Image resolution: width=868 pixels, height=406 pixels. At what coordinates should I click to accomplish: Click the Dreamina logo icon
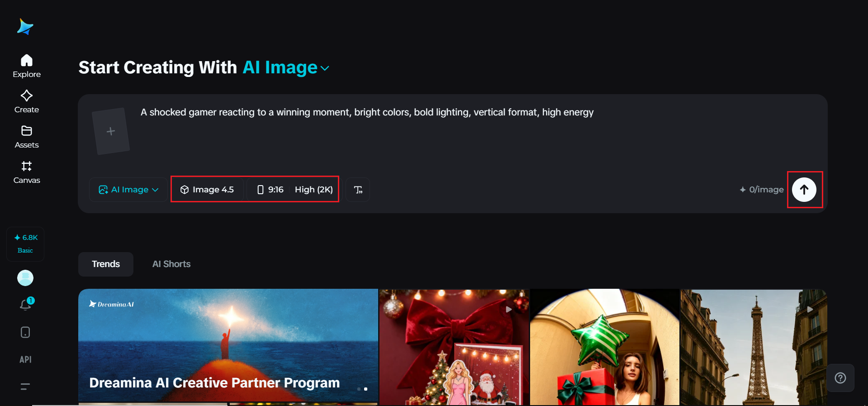[x=25, y=27]
